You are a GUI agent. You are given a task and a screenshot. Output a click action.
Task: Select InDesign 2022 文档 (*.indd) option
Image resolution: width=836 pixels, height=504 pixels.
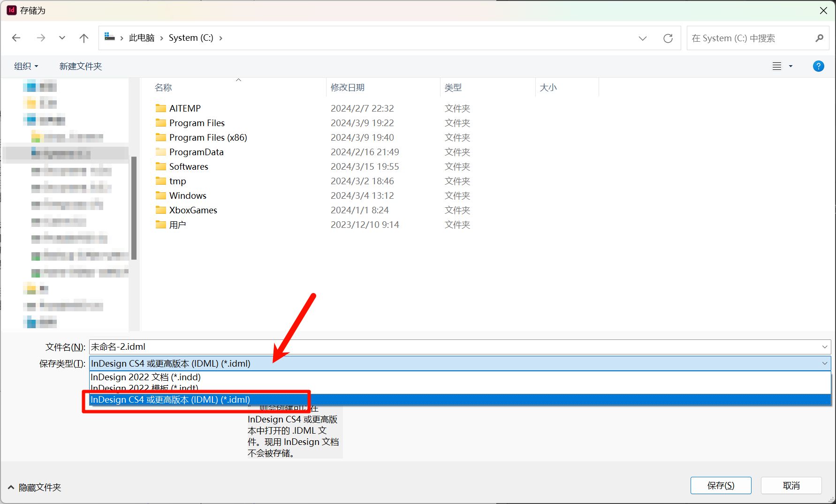145,377
